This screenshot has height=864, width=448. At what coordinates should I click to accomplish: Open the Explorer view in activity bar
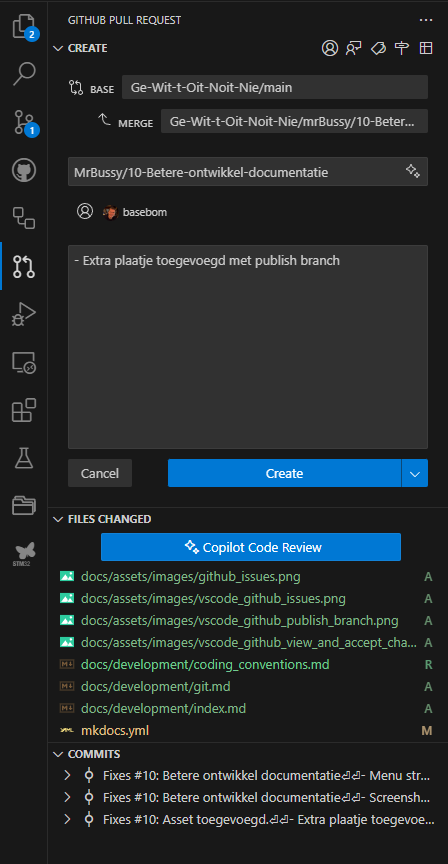point(24,27)
